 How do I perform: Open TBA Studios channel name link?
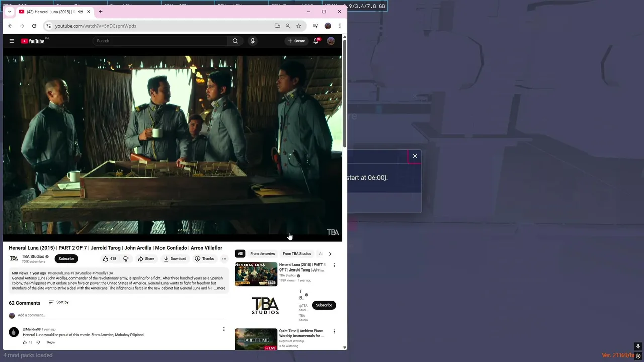point(33,257)
